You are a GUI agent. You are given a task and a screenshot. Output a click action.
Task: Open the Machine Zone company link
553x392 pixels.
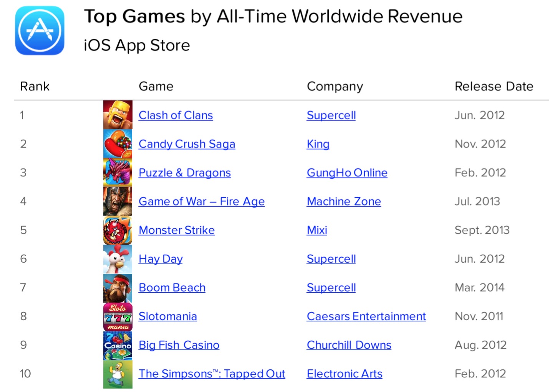click(344, 201)
